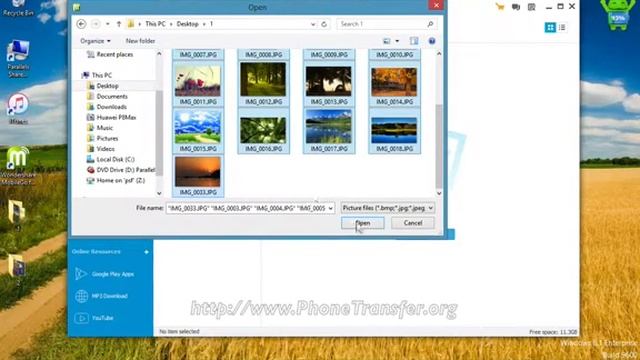
Task: Click the search magnifier icon
Action: pyautogui.click(x=430, y=24)
